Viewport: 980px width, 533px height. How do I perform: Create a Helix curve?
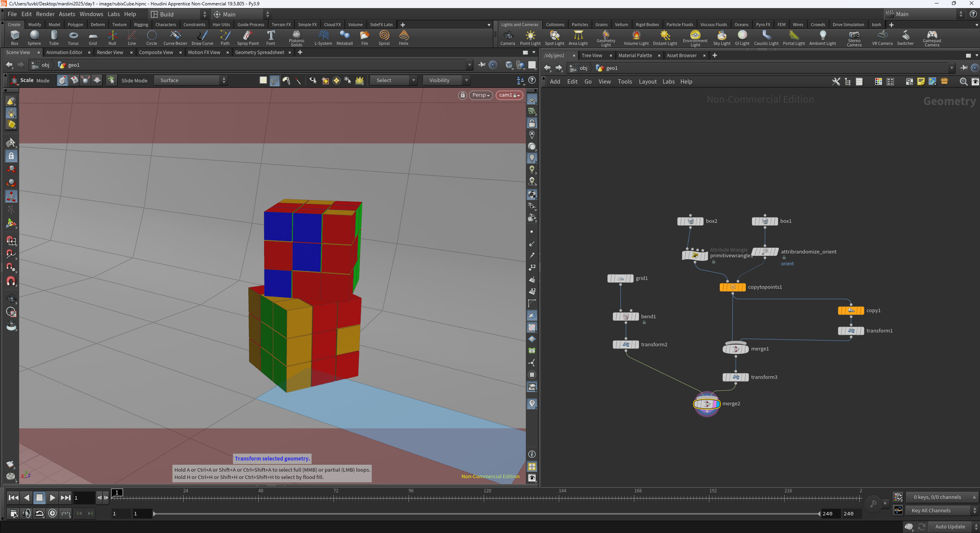(404, 38)
